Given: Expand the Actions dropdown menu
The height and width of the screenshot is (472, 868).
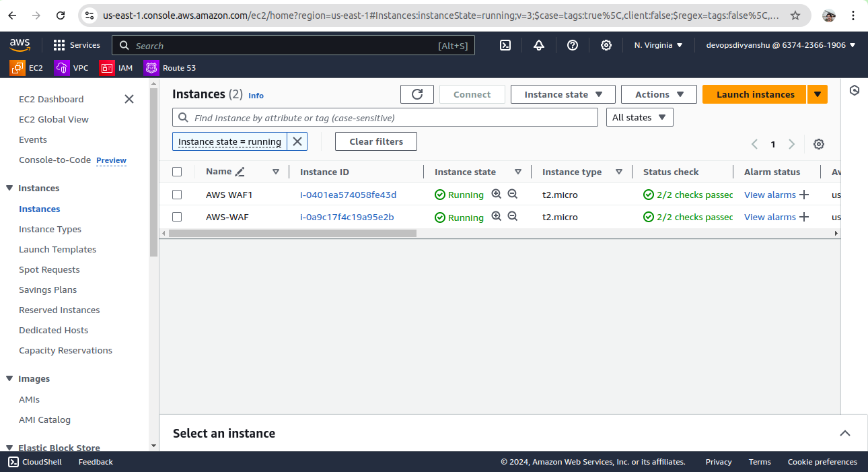Looking at the screenshot, I should coord(659,94).
